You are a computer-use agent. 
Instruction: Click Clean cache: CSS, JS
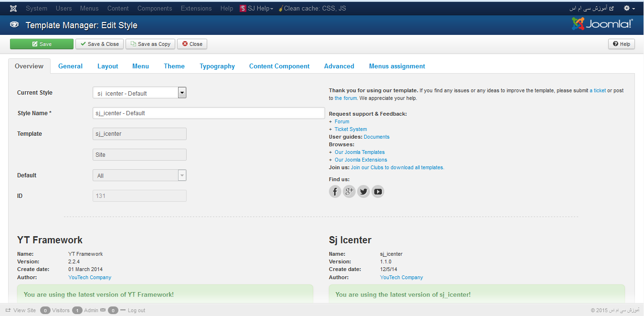(x=312, y=8)
